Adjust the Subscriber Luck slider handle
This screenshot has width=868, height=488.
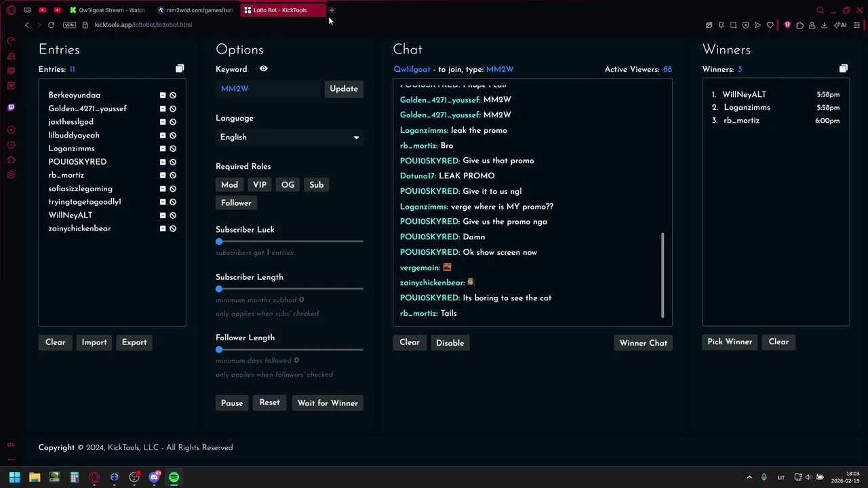tap(219, 241)
